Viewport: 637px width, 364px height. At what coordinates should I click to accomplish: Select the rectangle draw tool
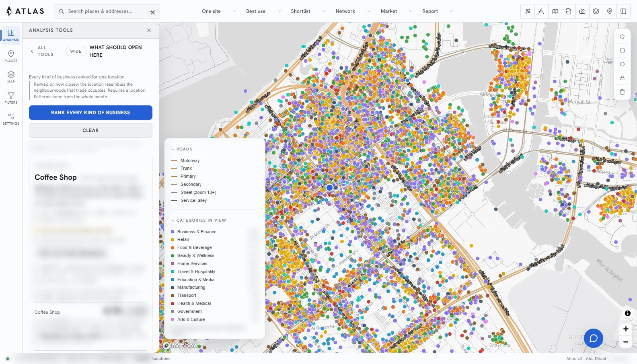(622, 51)
